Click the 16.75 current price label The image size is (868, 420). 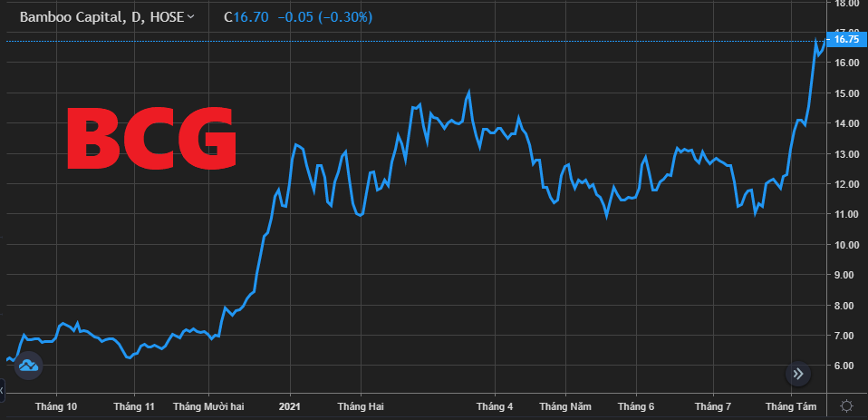coord(846,39)
